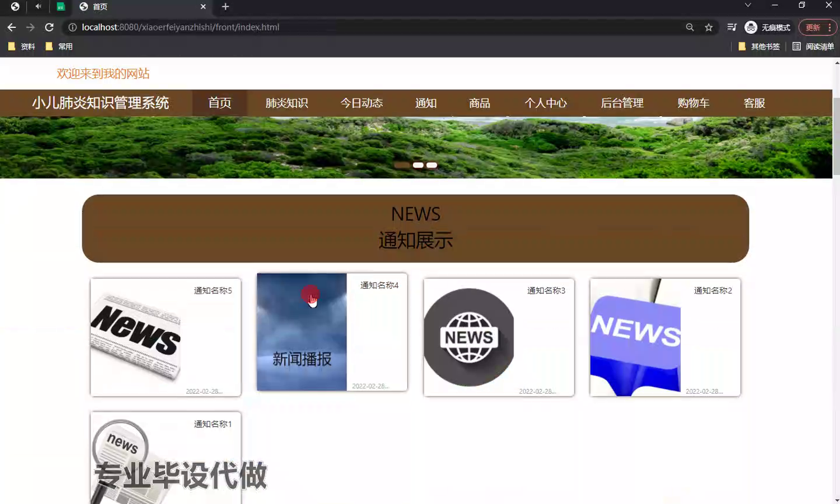This screenshot has width=840, height=504.
Task: Click the 更新 update button
Action: click(813, 27)
